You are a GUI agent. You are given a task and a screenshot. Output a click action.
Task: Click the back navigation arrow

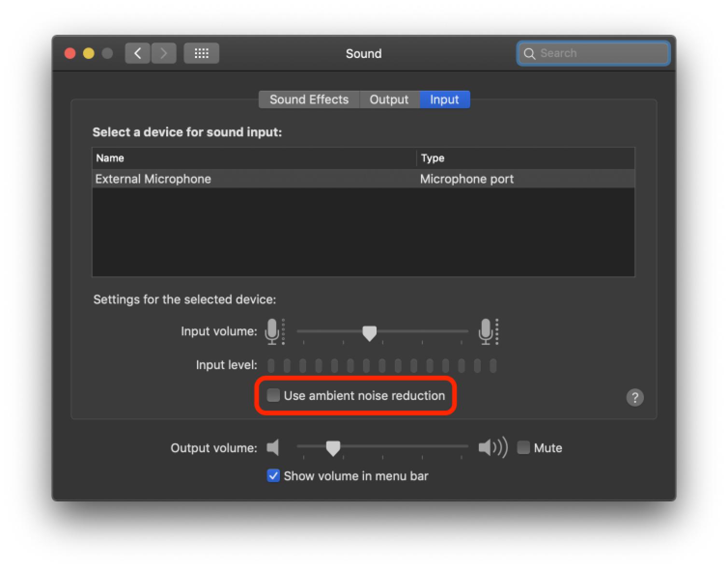click(x=137, y=53)
